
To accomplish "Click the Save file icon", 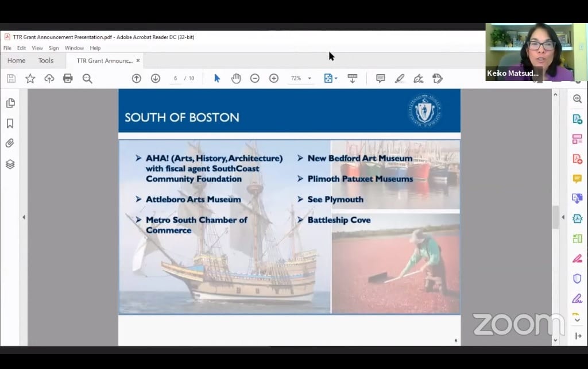I will pos(11,78).
